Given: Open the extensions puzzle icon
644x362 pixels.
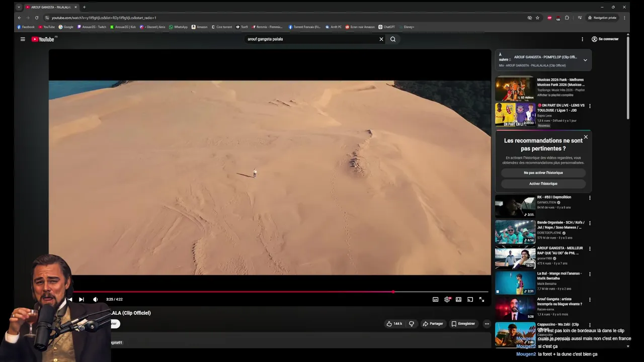Looking at the screenshot, I should [x=567, y=18].
